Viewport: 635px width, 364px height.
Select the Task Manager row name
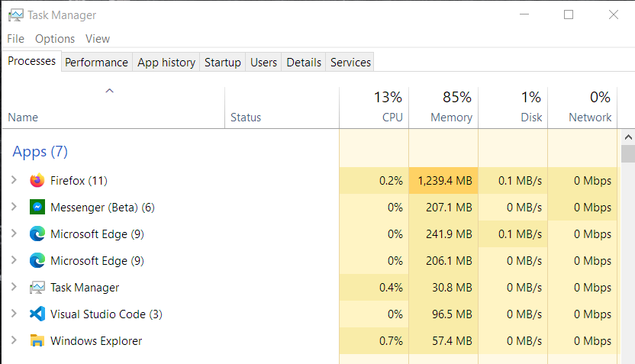tap(85, 288)
